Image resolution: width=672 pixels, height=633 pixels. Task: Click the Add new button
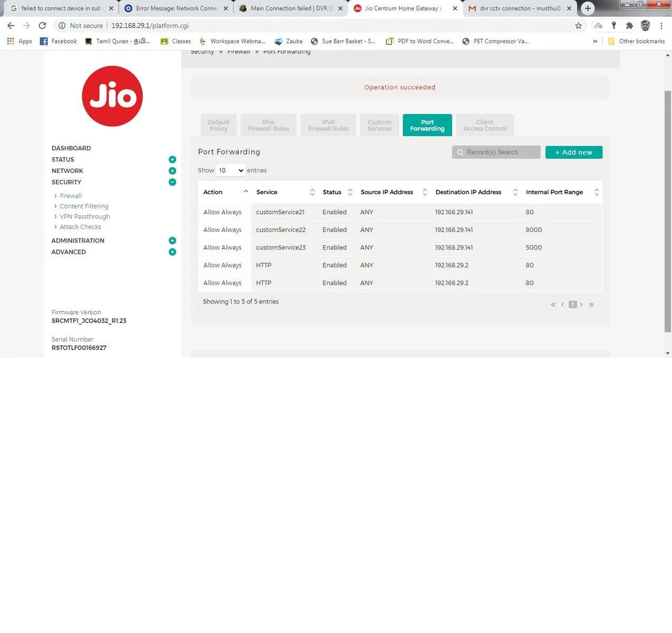tap(574, 152)
